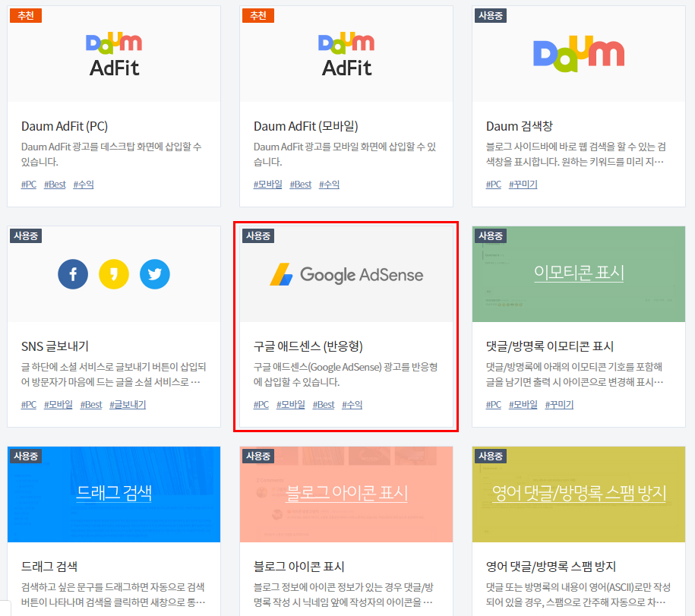Image resolution: width=695 pixels, height=616 pixels.
Task: Click the Facebook icon in SNS 글보내기 card
Action: pyautogui.click(x=73, y=274)
